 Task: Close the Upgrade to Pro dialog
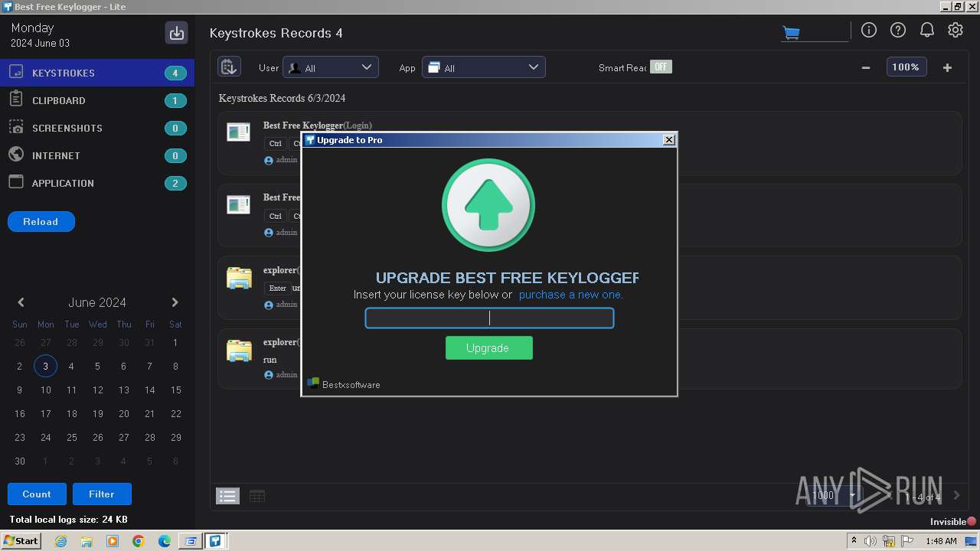coord(669,139)
